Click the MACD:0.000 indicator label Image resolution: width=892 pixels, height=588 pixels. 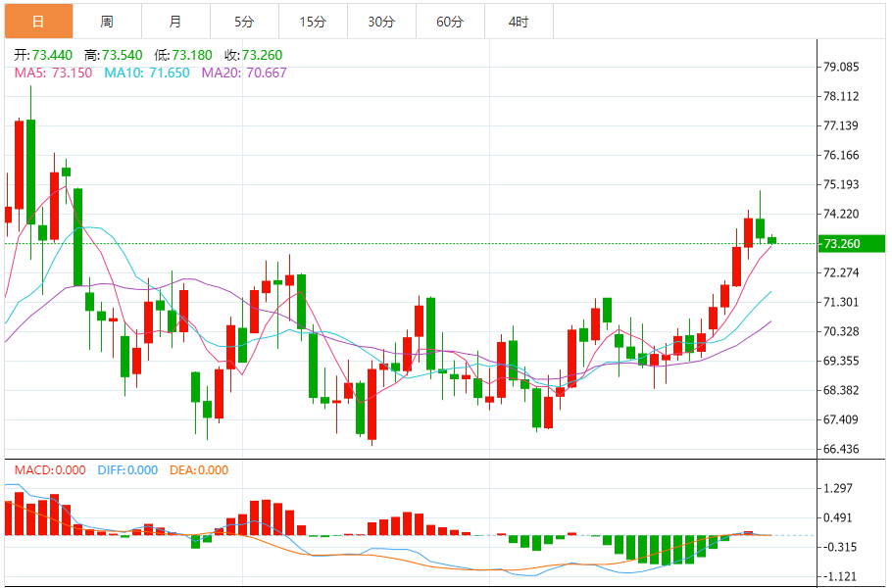pyautogui.click(x=50, y=470)
